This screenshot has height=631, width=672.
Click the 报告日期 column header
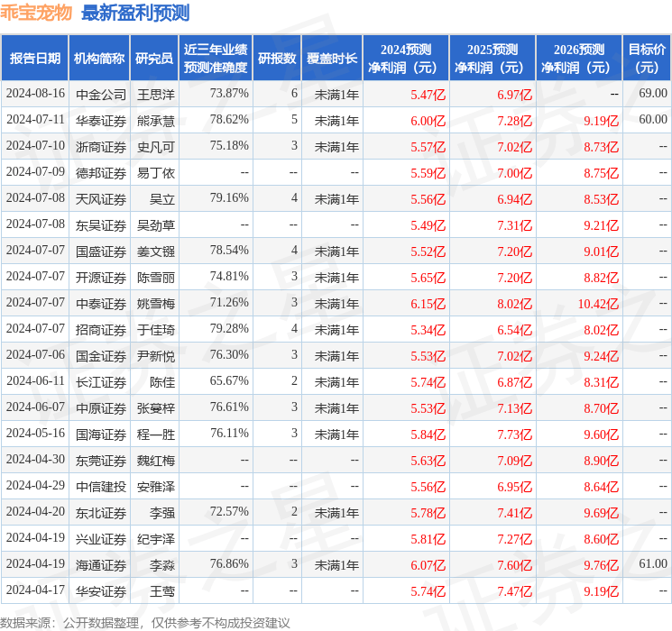(34, 59)
